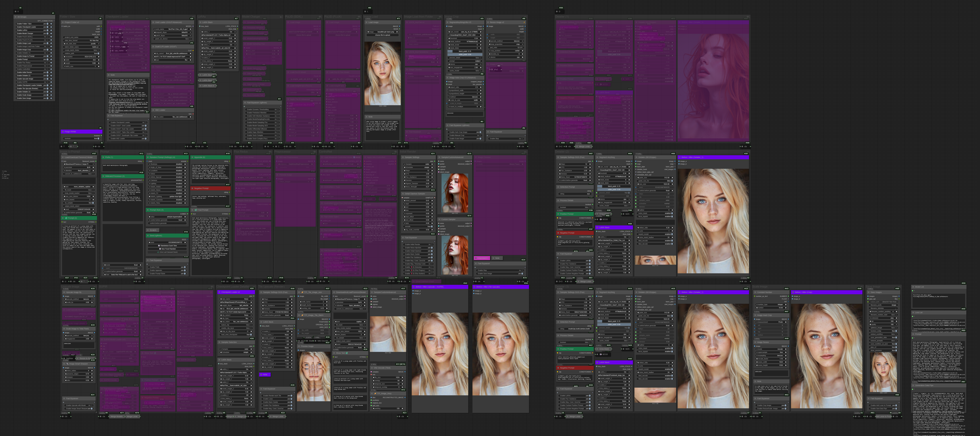This screenshot has height=436, width=980.
Task: Collapse the Wildcard Processor (3) node
Action: [x=104, y=176]
